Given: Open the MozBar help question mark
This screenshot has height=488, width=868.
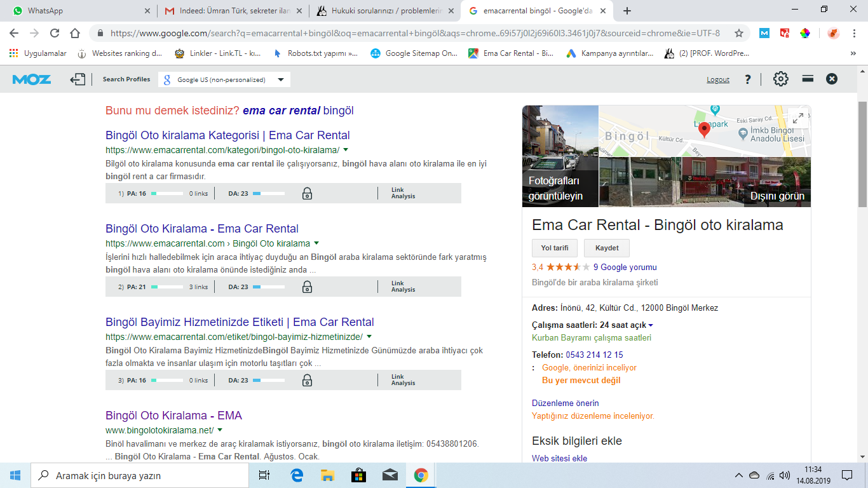Looking at the screenshot, I should click(x=748, y=79).
